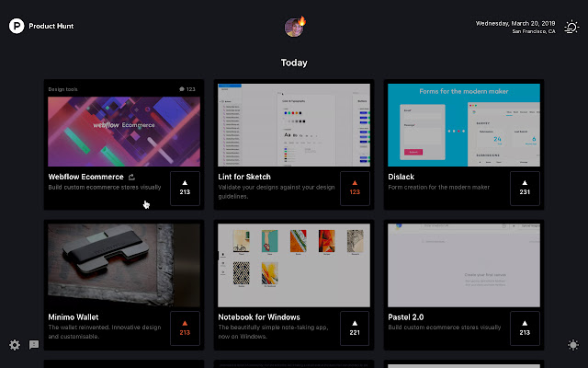Viewport: 588px width, 368px height.
Task: Open the Webflow Ecommerce thumbnail image
Action: 124,132
